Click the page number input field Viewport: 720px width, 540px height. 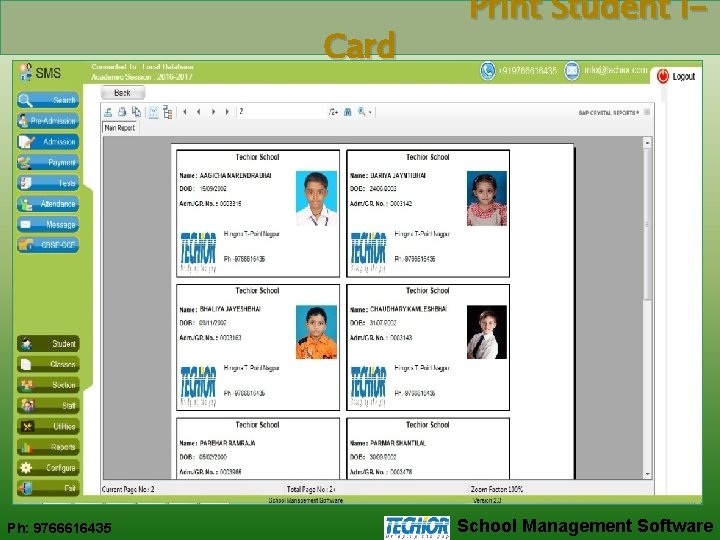click(x=280, y=112)
